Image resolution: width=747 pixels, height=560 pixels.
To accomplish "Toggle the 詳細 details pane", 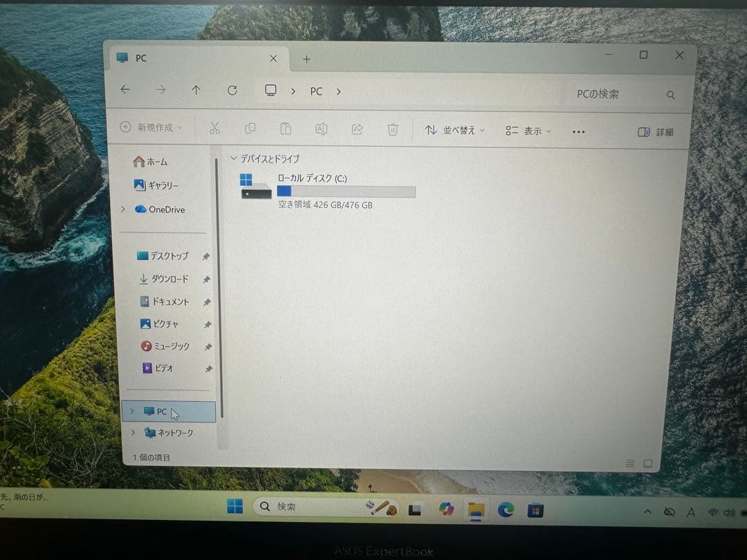I will (656, 132).
